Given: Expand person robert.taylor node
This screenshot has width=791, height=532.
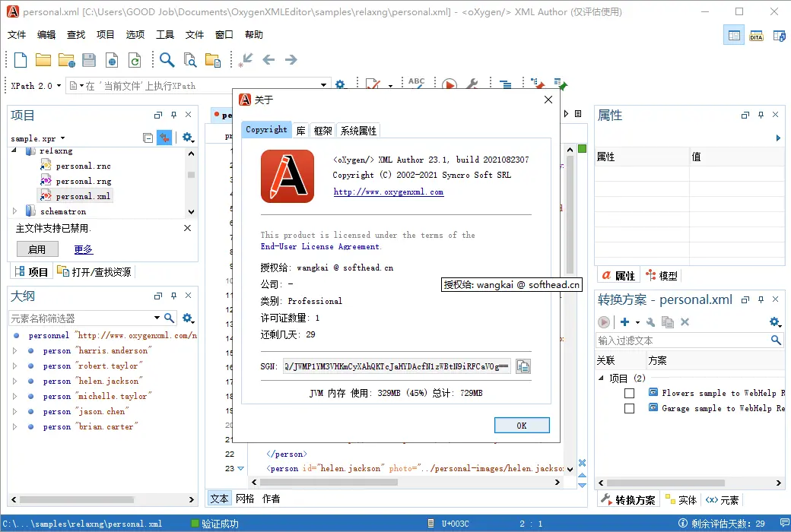Looking at the screenshot, I should pyautogui.click(x=14, y=366).
